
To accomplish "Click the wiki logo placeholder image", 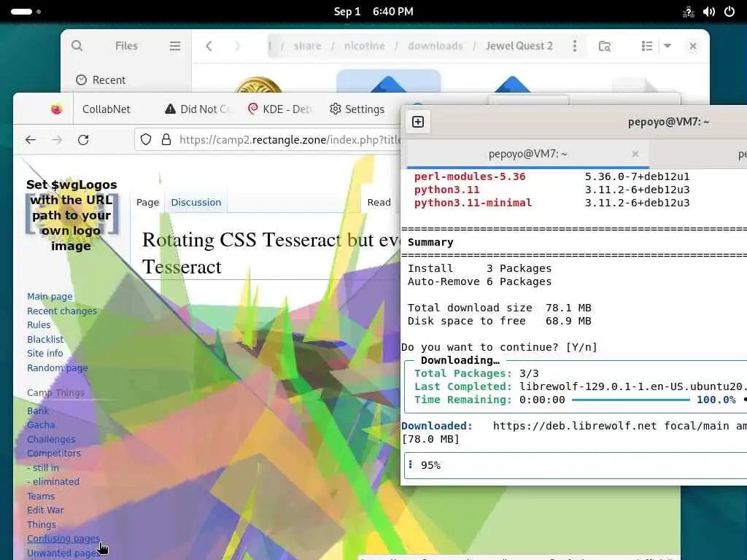I will coord(71,215).
